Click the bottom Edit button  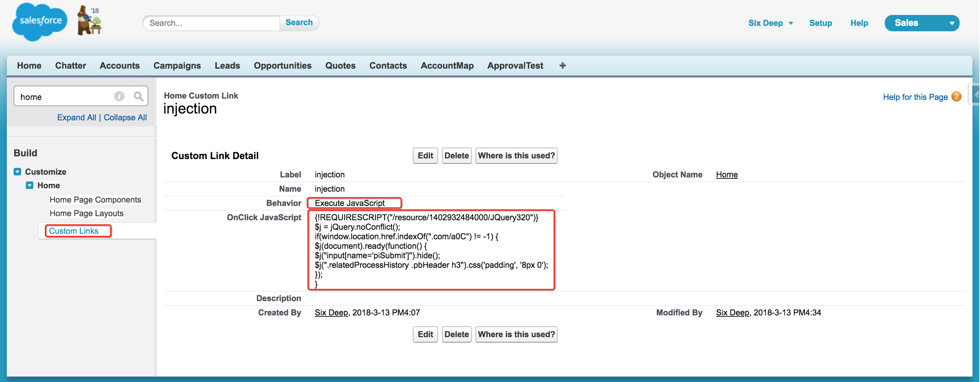point(425,334)
